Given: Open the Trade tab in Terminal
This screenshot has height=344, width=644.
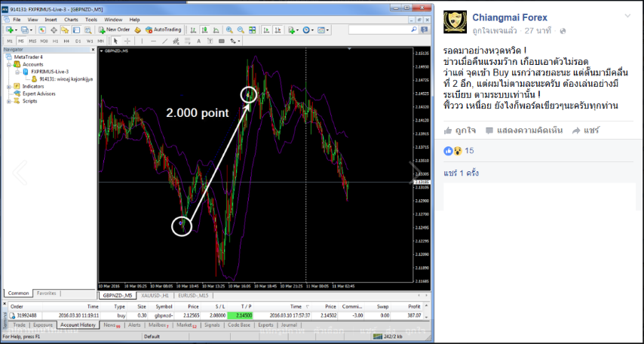Looking at the screenshot, I should tap(20, 324).
